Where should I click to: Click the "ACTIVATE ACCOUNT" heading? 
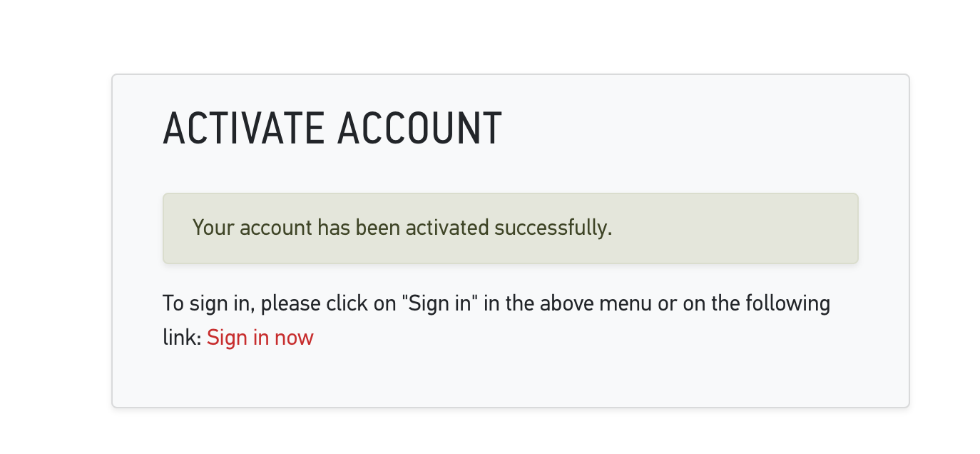click(332, 129)
